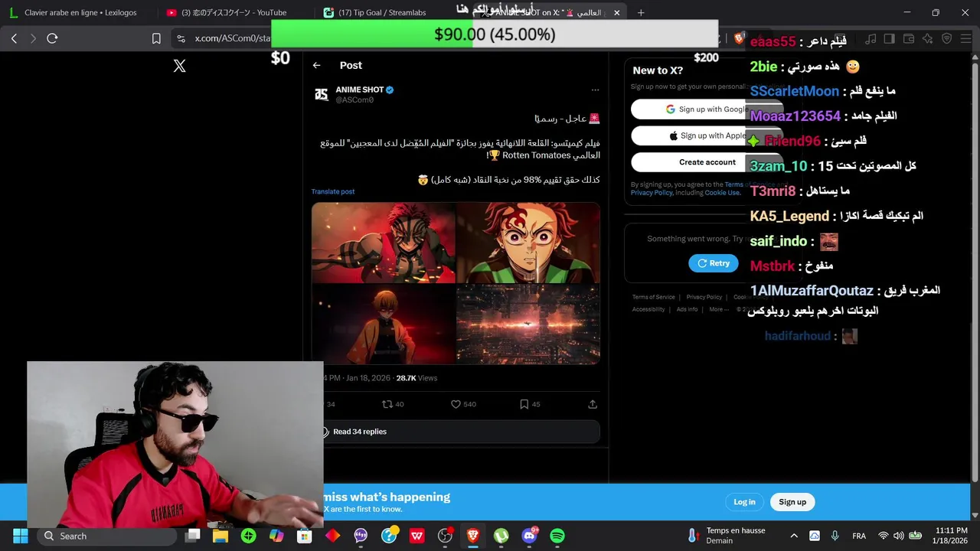Open the Zenitsu image thumbnail
This screenshot has height=551, width=980.
pyautogui.click(x=384, y=324)
